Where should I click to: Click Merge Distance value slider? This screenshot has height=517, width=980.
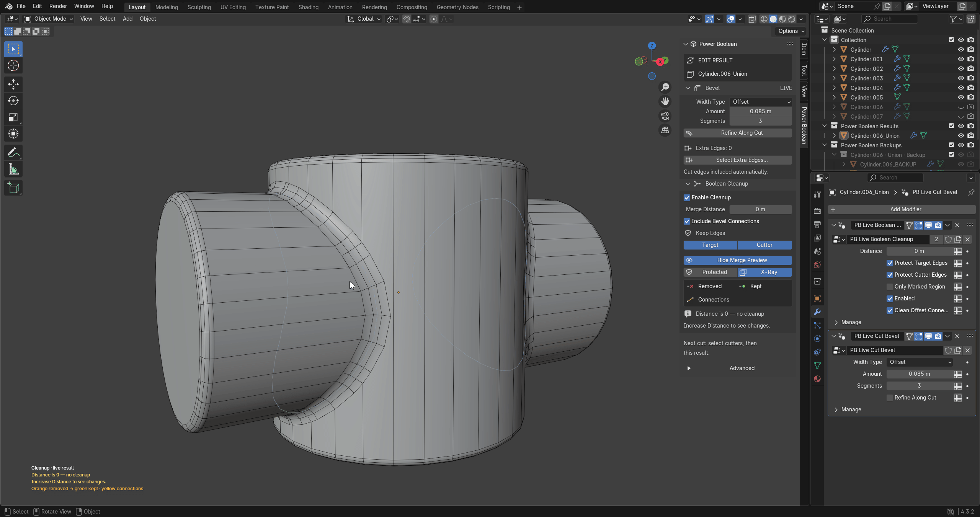click(761, 209)
